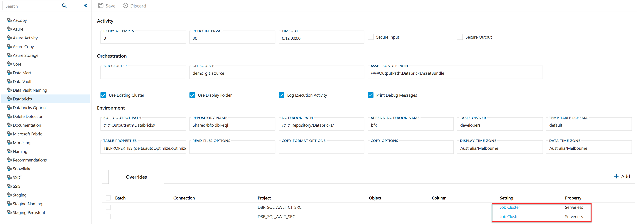Enable the Secure Input checkbox
This screenshot has height=224, width=644.
click(371, 37)
